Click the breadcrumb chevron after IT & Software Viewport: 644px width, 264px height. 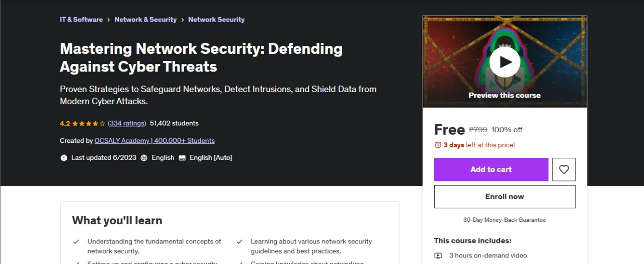(x=109, y=20)
